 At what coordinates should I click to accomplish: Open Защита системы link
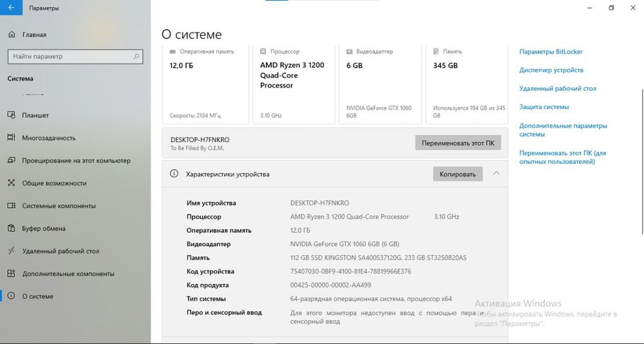pos(544,107)
